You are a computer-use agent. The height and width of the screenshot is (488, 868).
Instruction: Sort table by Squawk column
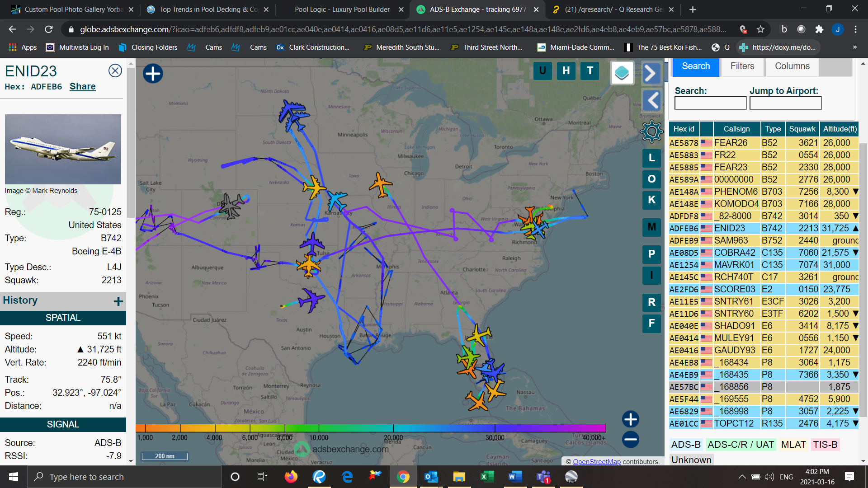click(x=802, y=129)
